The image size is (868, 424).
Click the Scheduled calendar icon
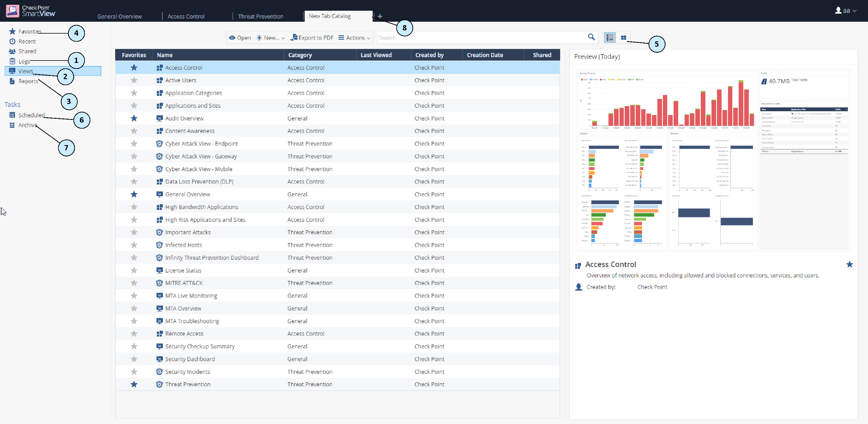tap(12, 115)
